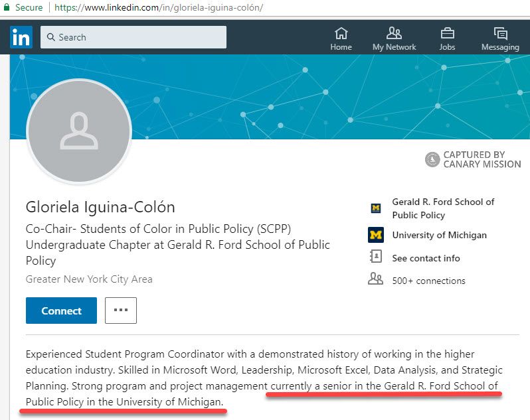Click the Gerald R. Ford School logo
The height and width of the screenshot is (420, 530).
(376, 208)
